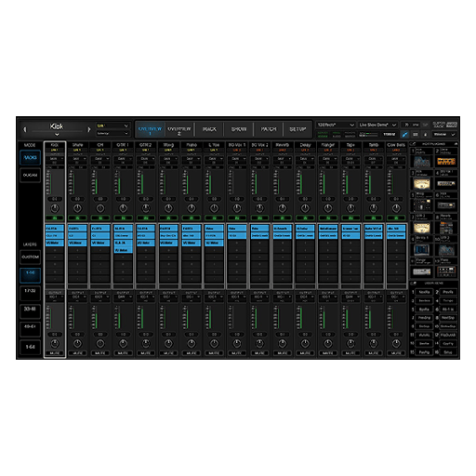Click the Tap tempo button
Image resolution: width=476 pixels, height=476 pixels.
[x=425, y=125]
